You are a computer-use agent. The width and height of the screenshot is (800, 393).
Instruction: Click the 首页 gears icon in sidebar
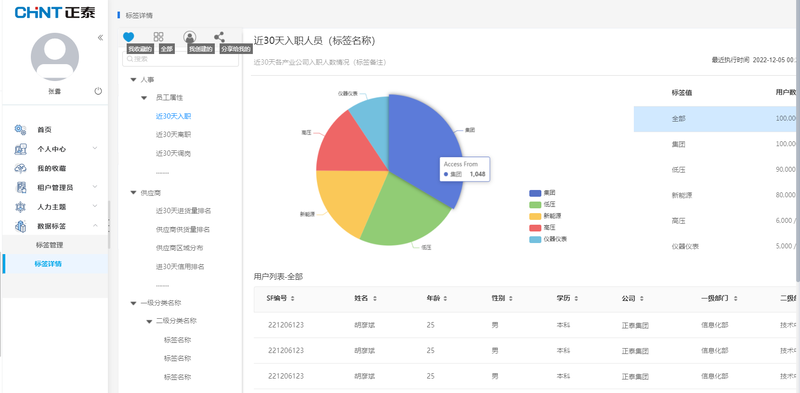pos(20,130)
